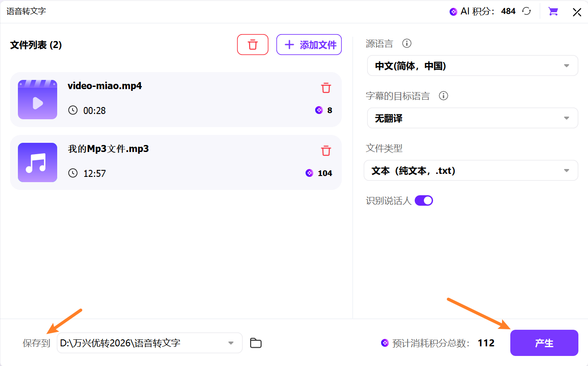Open the shopping cart to buy credits
Image resolution: width=588 pixels, height=366 pixels.
(553, 11)
